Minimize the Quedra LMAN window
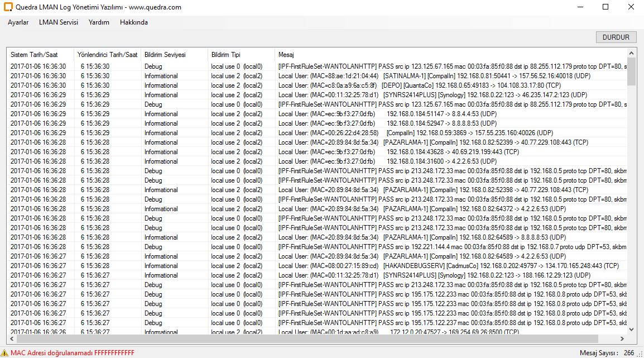This screenshot has height=358, width=644. click(580, 7)
